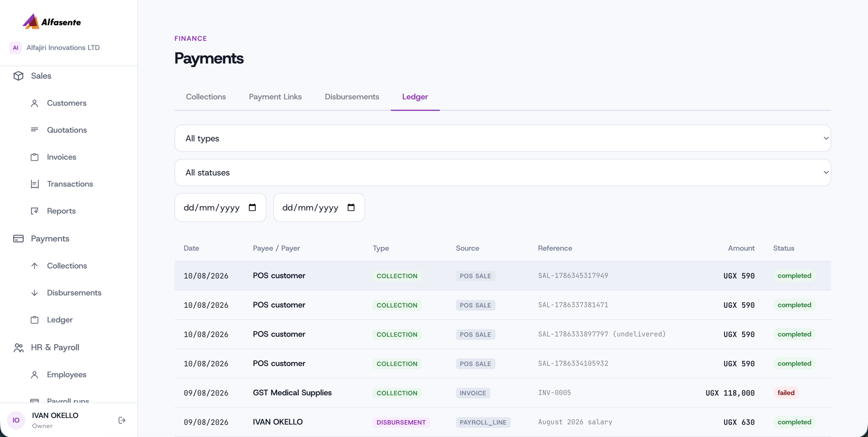
Task: Open Transactions in the sidebar
Action: pyautogui.click(x=70, y=184)
